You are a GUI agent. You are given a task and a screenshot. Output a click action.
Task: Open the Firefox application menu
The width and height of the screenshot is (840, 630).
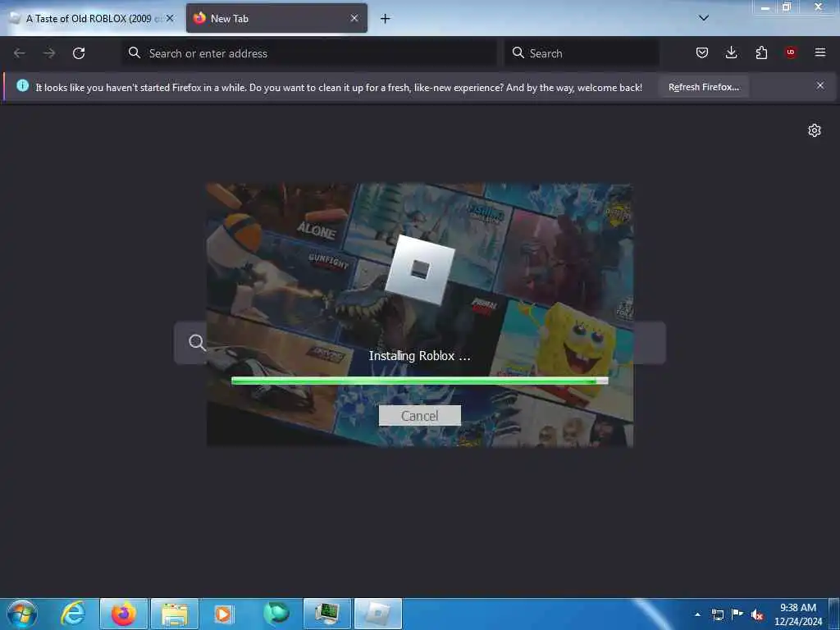point(820,52)
